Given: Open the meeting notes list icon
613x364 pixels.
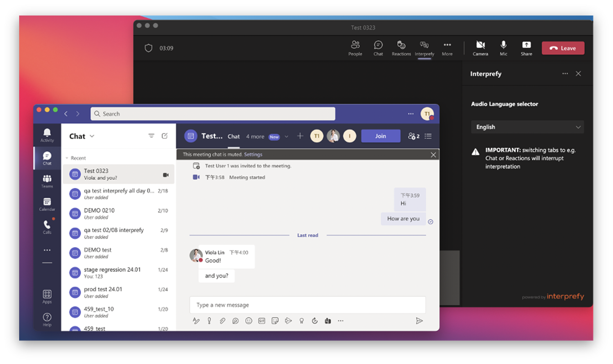Looking at the screenshot, I should pos(428,136).
